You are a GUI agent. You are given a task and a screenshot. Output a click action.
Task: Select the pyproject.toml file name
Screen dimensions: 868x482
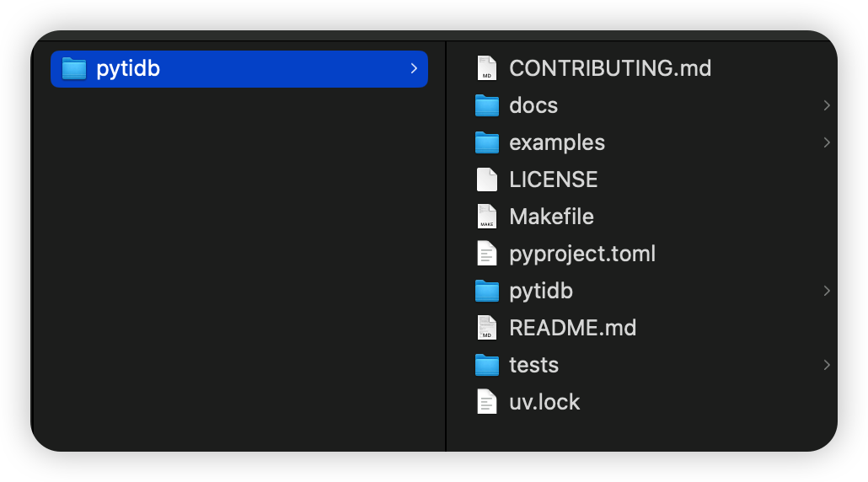click(x=581, y=254)
